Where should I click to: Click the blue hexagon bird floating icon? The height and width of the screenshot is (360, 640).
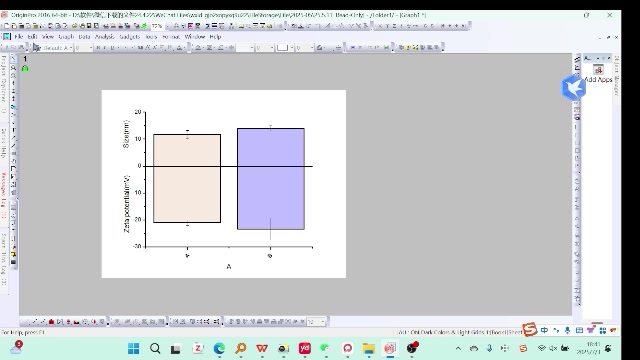coord(573,87)
